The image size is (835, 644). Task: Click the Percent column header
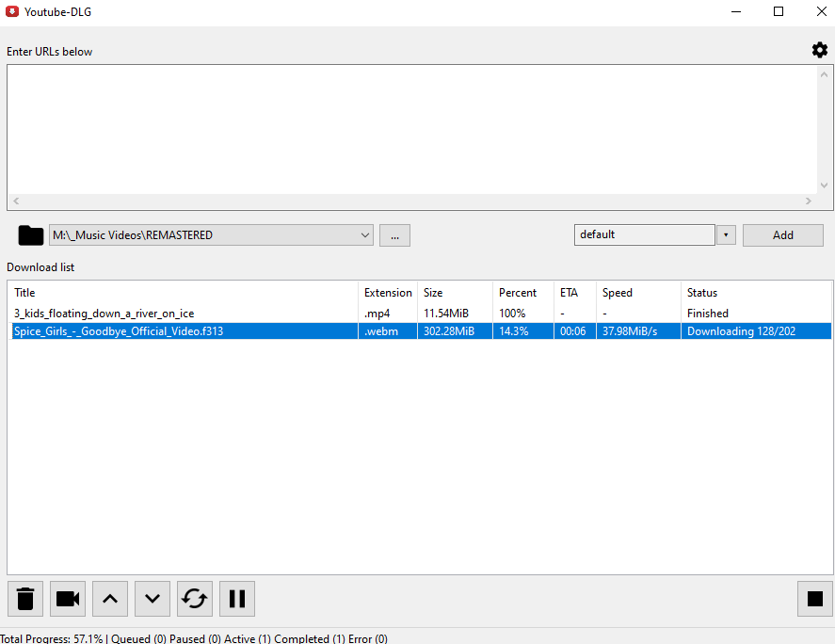pos(523,293)
